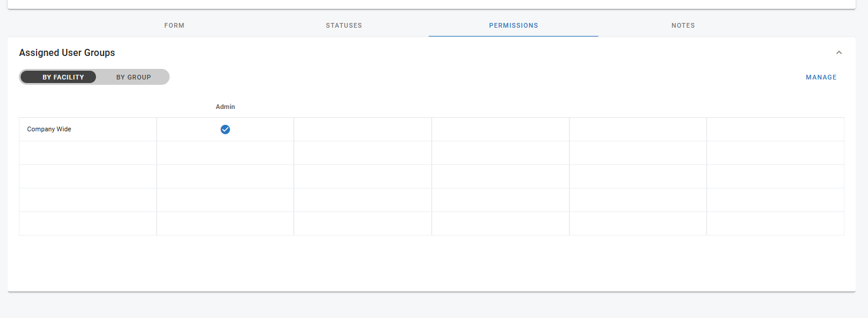Select the Permissions tab
868x318 pixels.
(513, 26)
